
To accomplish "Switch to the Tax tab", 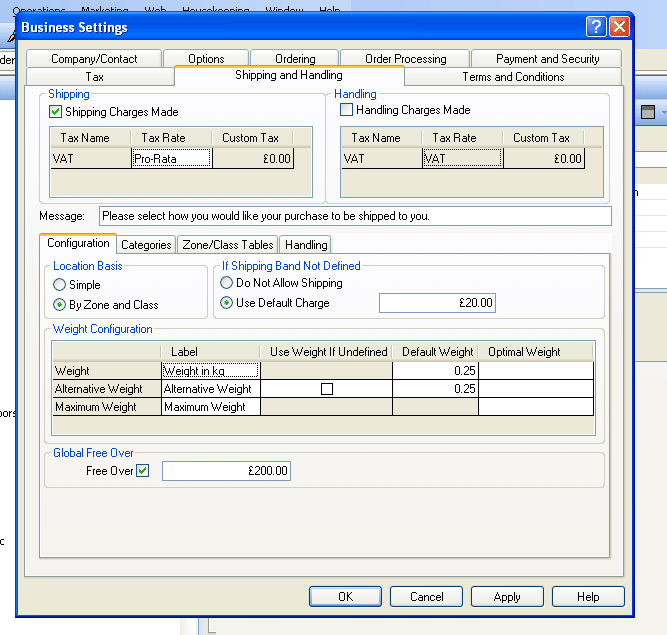I will pos(95,77).
